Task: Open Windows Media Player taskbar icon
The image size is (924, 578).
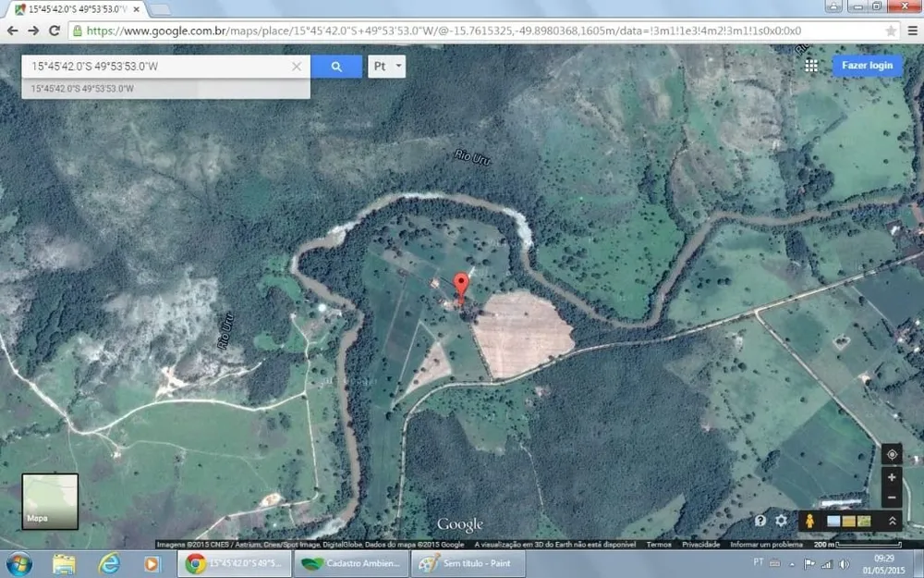Action: click(152, 564)
